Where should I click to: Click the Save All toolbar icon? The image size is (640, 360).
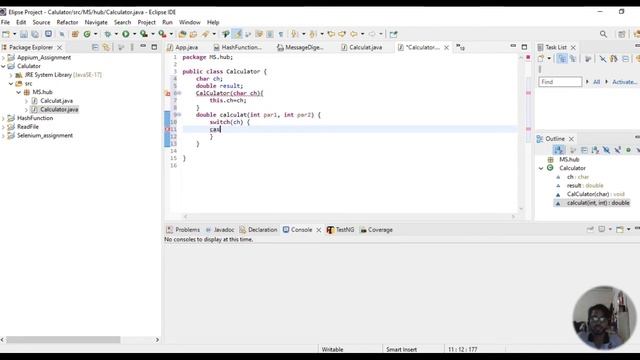coord(35,34)
